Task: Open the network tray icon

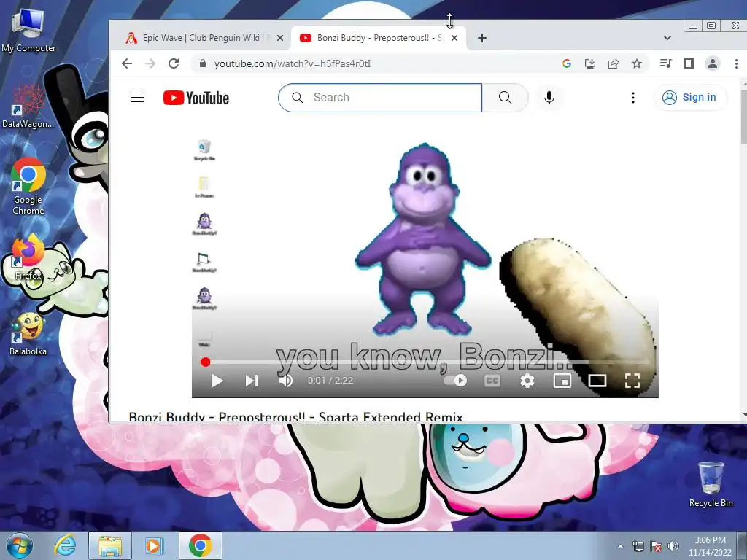Action: pyautogui.click(x=638, y=546)
